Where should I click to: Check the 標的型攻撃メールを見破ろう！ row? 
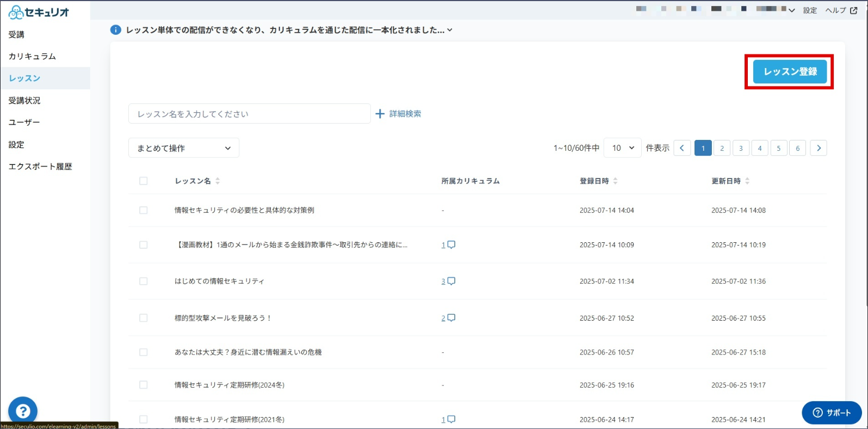[144, 318]
